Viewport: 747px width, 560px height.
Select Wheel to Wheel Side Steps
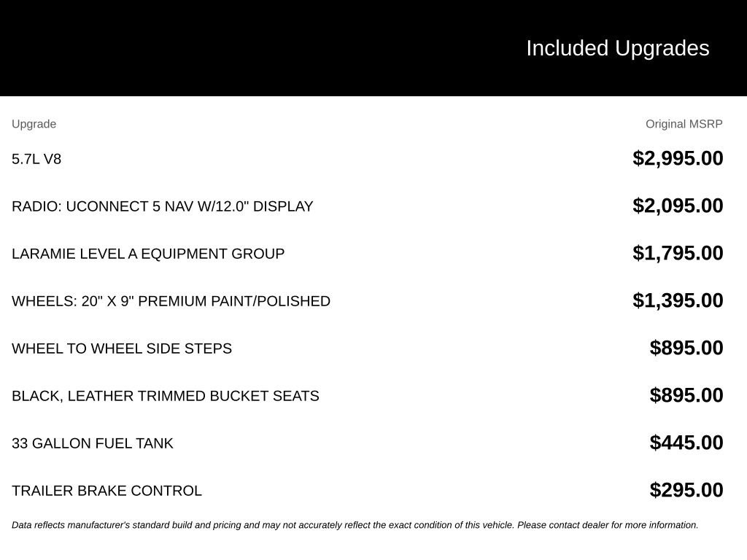(122, 349)
